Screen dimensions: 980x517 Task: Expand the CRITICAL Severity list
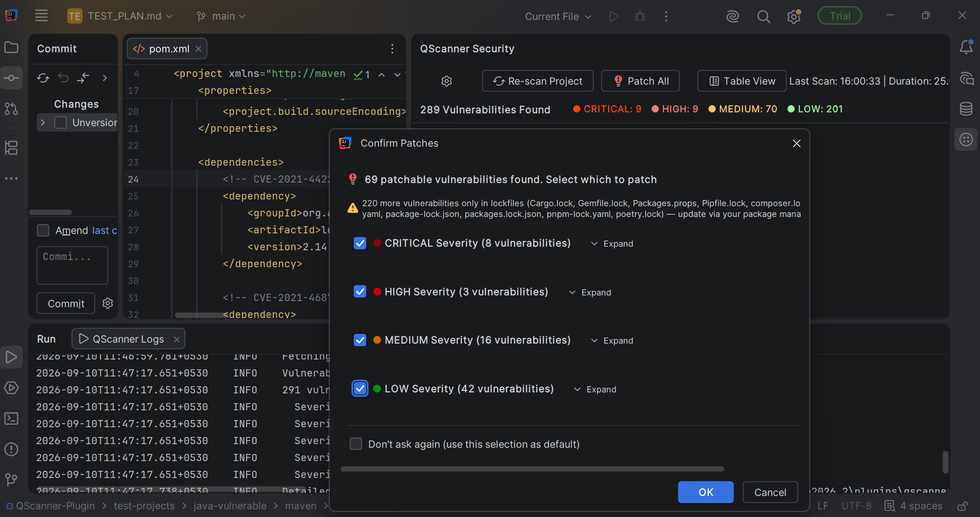(x=612, y=244)
